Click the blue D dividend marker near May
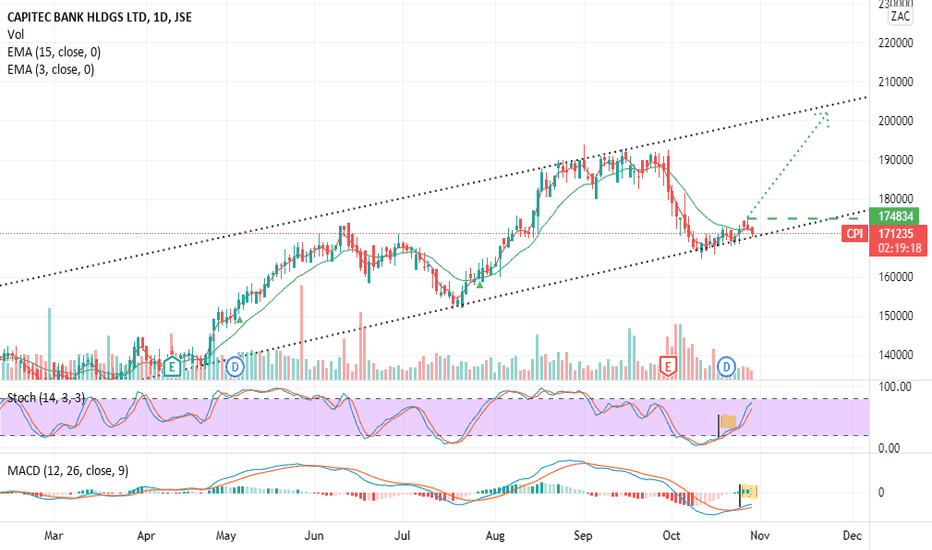Viewport: 932px width, 550px height. 235,367
